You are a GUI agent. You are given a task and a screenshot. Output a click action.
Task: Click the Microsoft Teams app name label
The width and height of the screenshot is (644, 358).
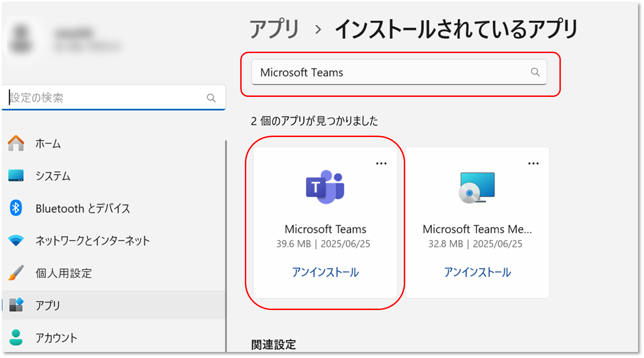click(325, 229)
